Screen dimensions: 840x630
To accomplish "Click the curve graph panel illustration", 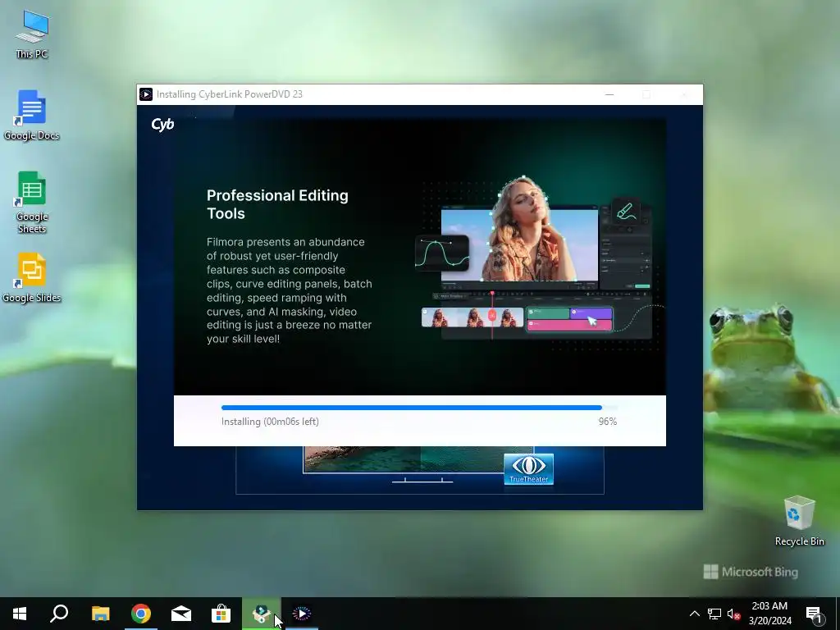I will (442, 253).
